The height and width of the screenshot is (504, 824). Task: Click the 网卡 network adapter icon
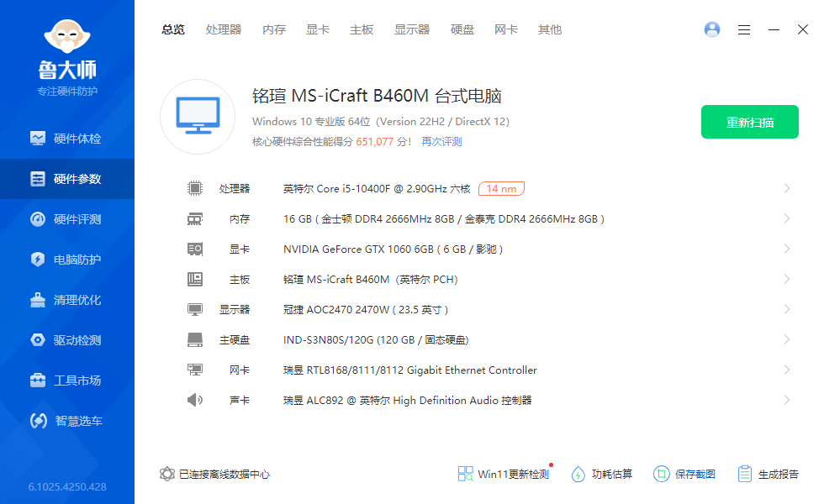(195, 370)
